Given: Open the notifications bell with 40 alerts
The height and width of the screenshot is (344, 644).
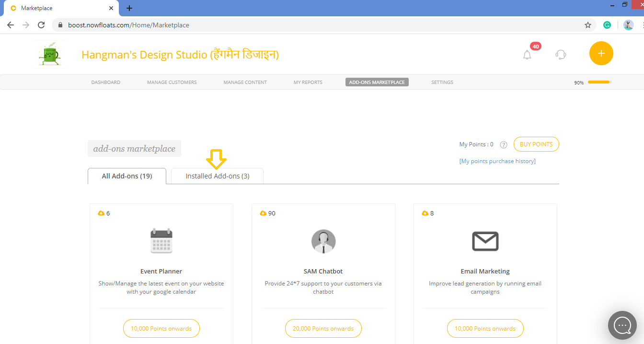Looking at the screenshot, I should pyautogui.click(x=527, y=55).
